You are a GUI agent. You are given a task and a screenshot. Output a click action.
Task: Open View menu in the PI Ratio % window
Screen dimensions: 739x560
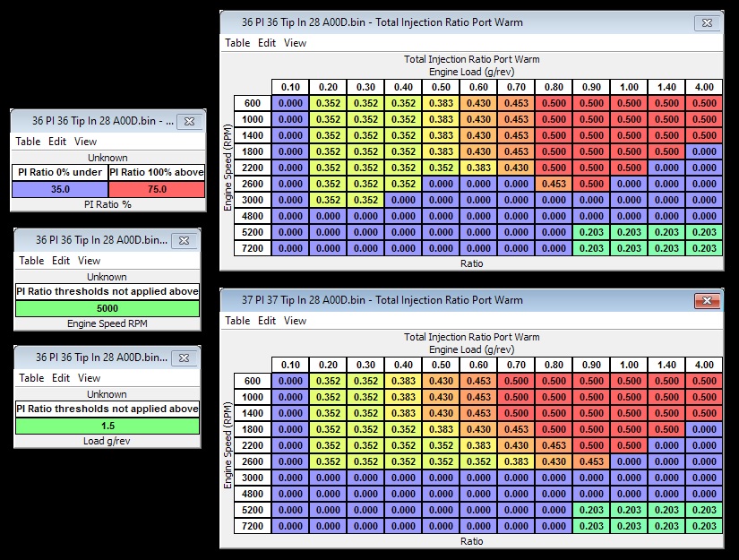(86, 142)
